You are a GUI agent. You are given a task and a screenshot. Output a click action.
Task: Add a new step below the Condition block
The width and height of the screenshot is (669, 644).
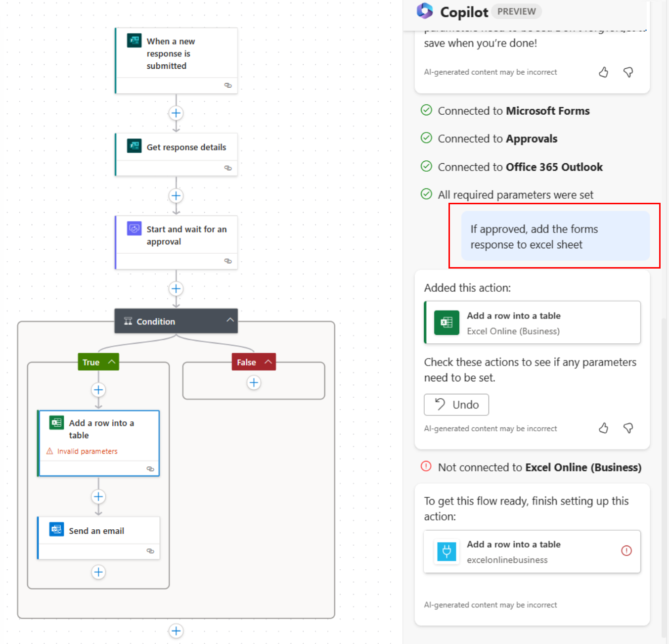[176, 631]
